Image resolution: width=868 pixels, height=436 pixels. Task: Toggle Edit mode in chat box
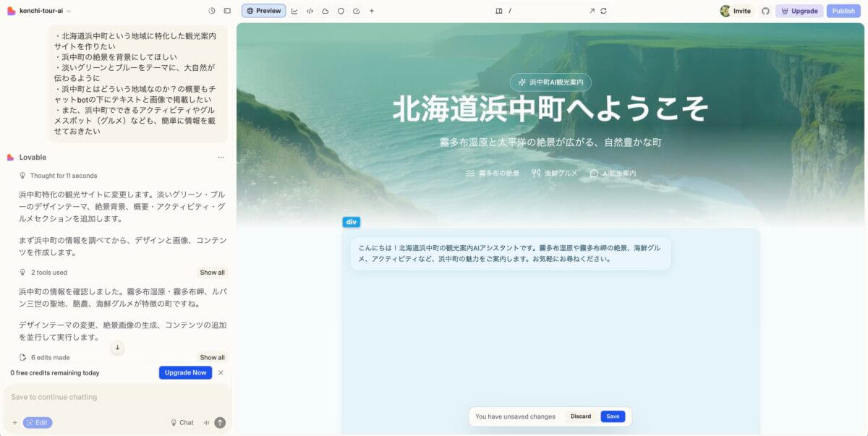[x=38, y=422]
